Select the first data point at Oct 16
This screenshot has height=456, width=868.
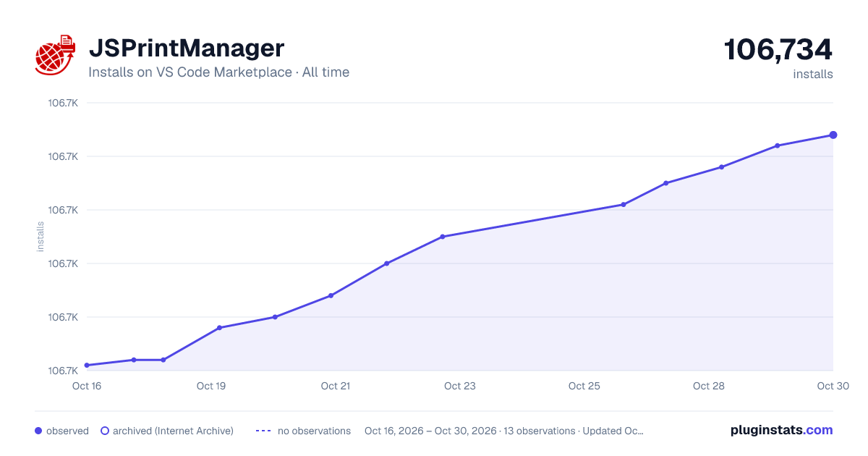pos(87,366)
